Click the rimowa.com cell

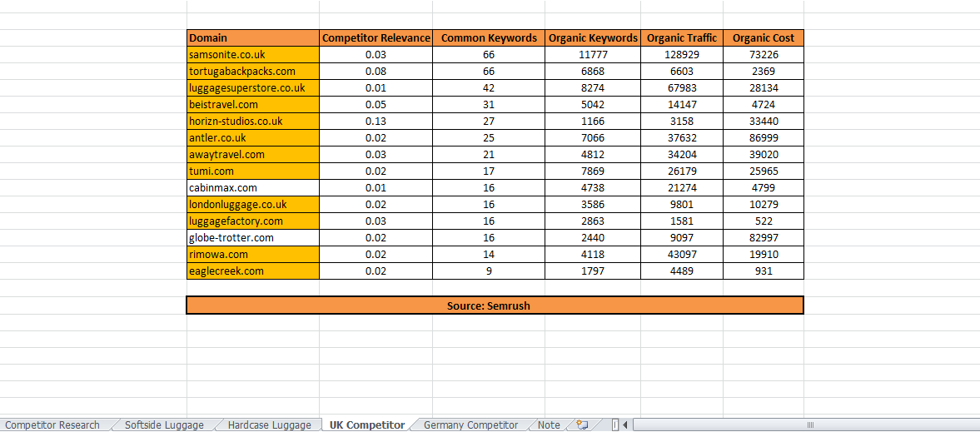253,255
